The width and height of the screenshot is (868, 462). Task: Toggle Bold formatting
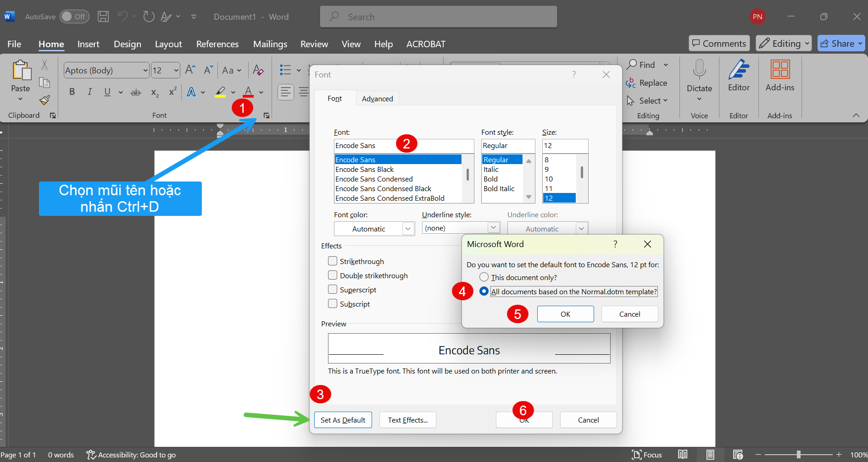click(72, 92)
